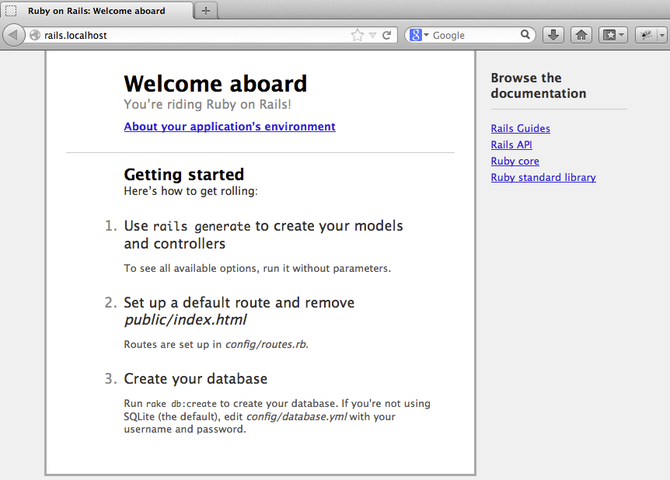
Task: Click the "Browse the documentation" heading
Action: coord(538,85)
